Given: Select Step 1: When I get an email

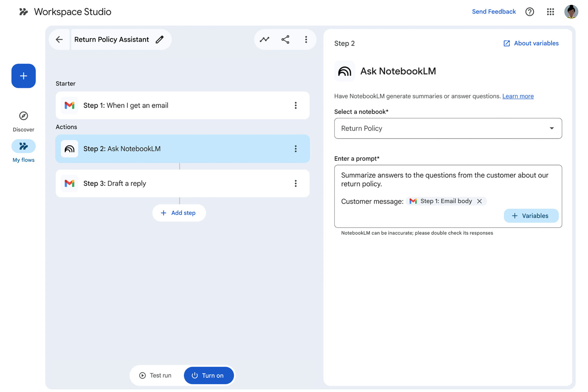Looking at the screenshot, I should point(183,105).
